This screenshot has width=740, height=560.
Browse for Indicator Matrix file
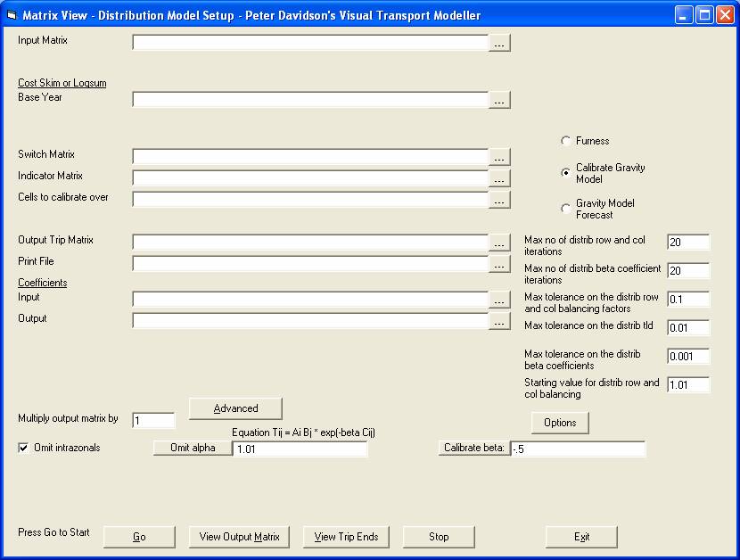(499, 178)
